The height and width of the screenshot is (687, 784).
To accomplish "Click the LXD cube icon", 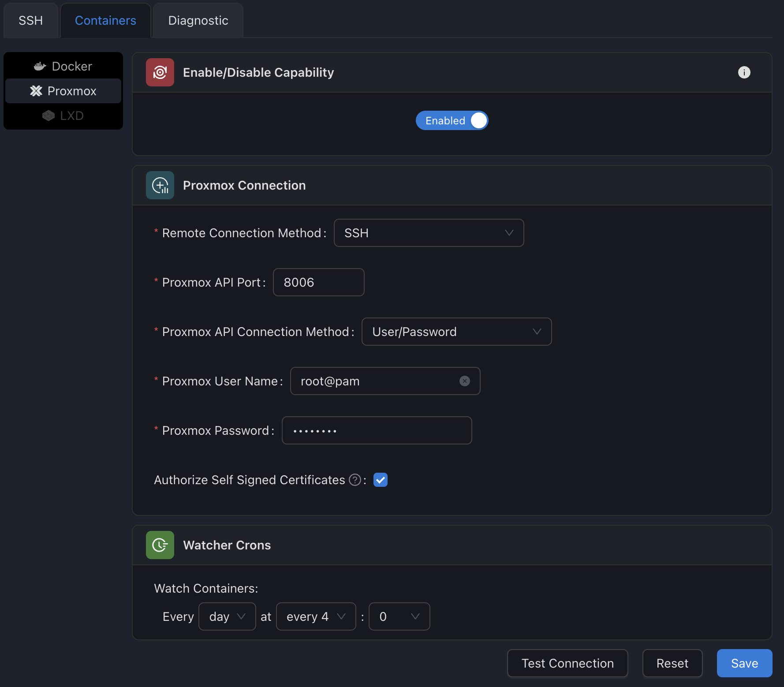I will coord(49,116).
